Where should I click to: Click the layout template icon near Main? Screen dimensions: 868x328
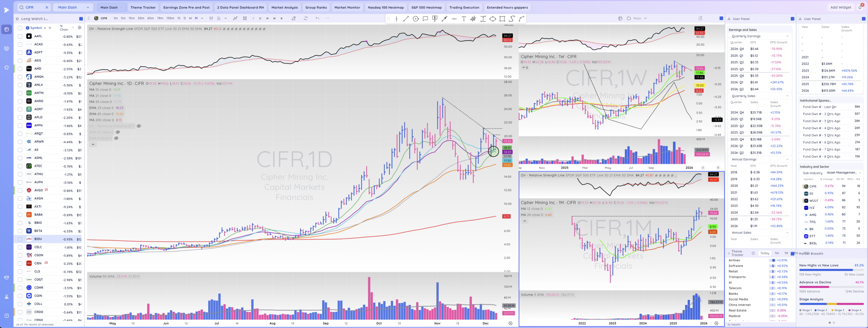click(620, 18)
